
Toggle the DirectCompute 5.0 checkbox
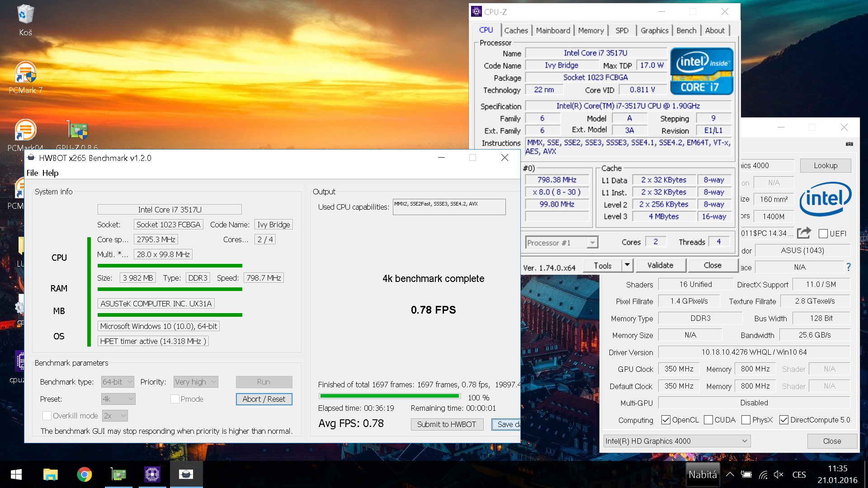[x=784, y=420]
